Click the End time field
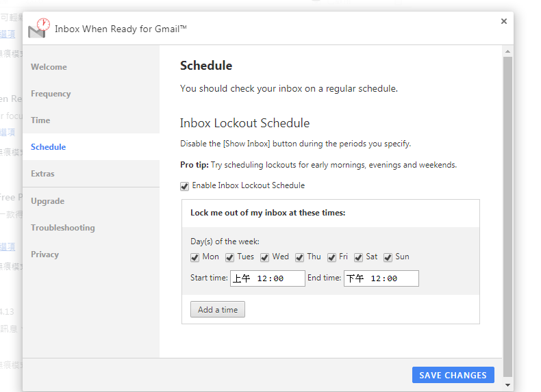The image size is (541, 392). [381, 278]
